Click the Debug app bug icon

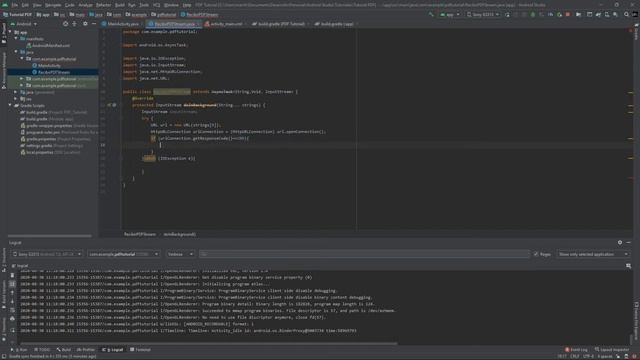(533, 14)
